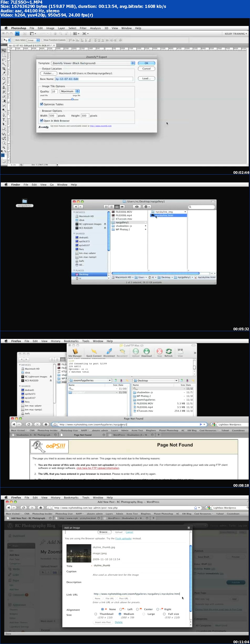Choose Left alignment radio button
This screenshot has width=250, height=644.
point(121,609)
